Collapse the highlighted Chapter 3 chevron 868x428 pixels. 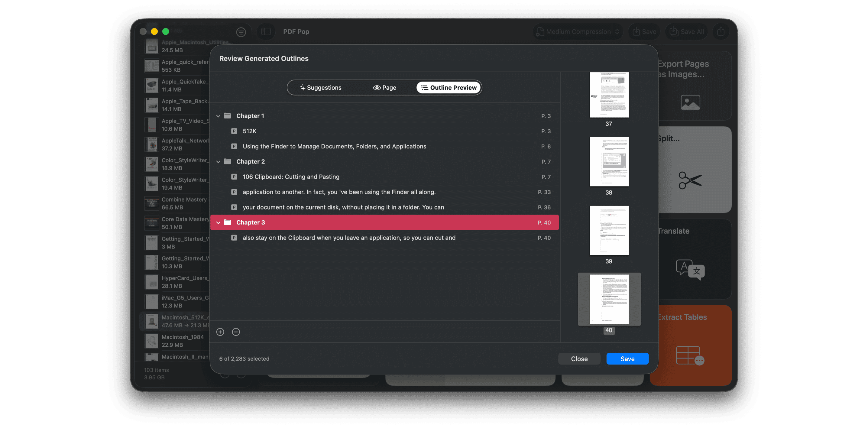(218, 223)
